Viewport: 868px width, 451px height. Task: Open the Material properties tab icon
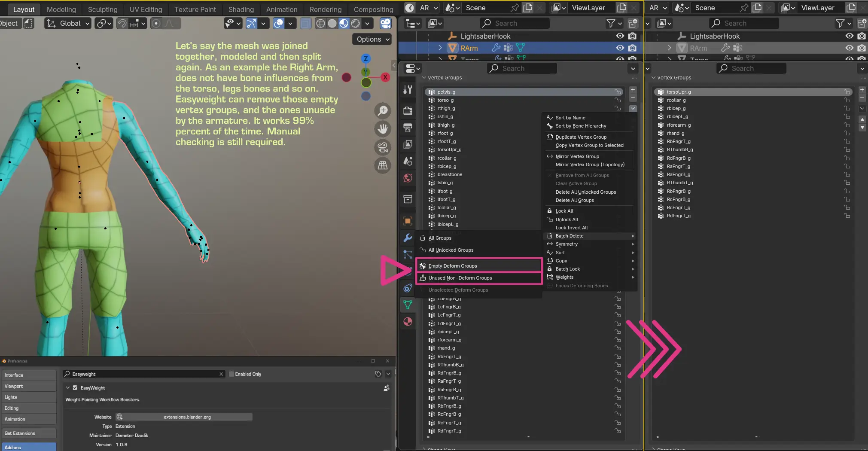point(408,322)
